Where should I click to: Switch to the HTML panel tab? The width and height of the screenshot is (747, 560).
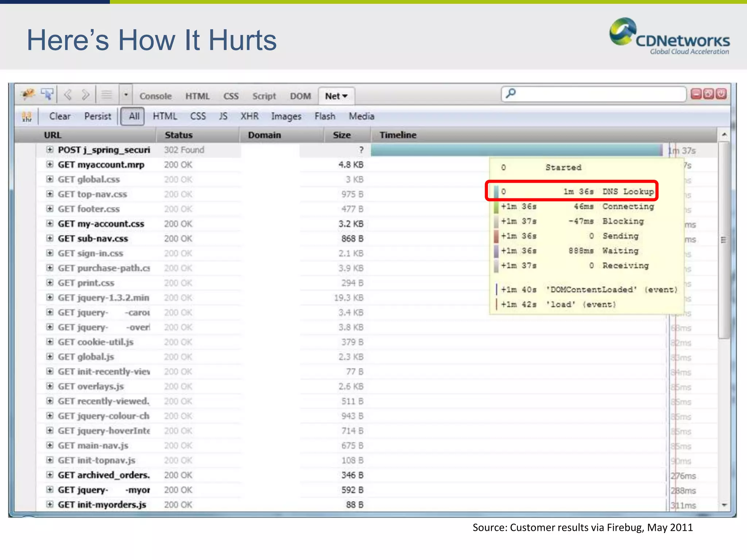point(197,96)
